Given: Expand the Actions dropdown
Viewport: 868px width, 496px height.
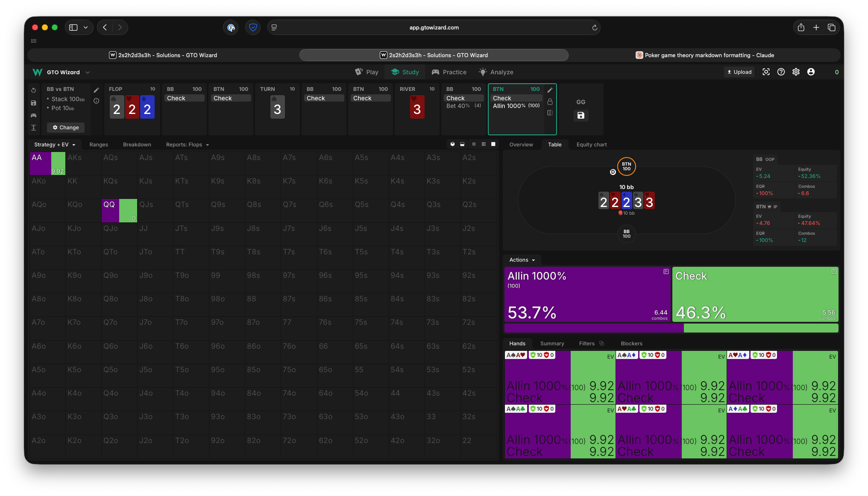Looking at the screenshot, I should (x=522, y=260).
